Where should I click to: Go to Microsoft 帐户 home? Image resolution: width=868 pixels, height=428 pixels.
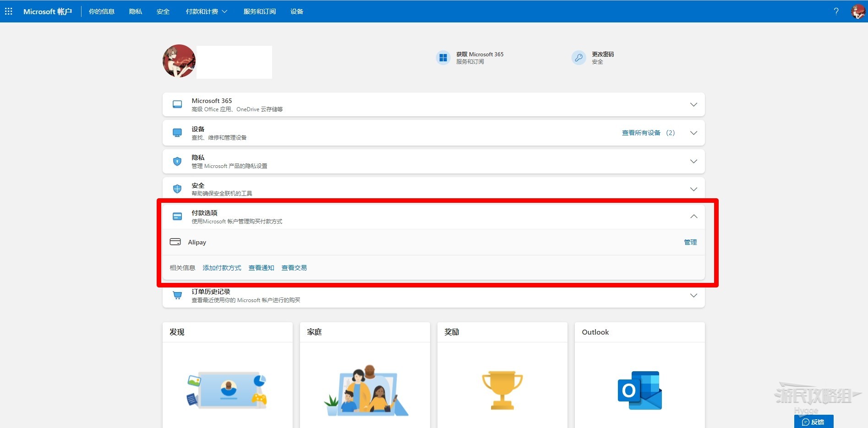click(x=48, y=11)
